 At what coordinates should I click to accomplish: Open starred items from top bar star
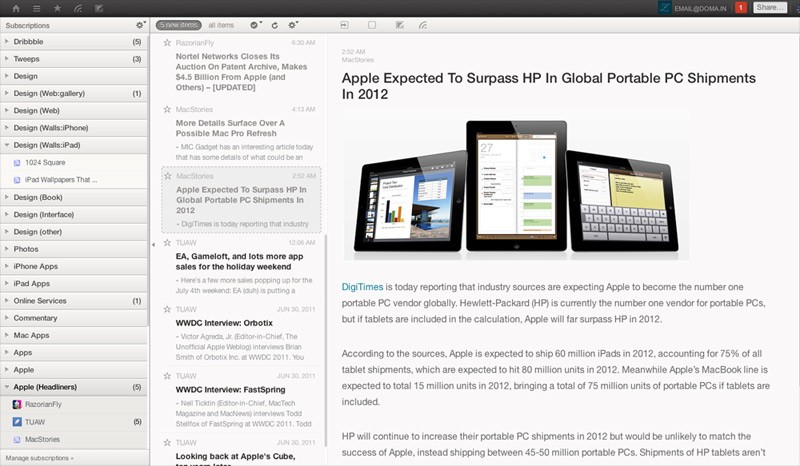[57, 8]
